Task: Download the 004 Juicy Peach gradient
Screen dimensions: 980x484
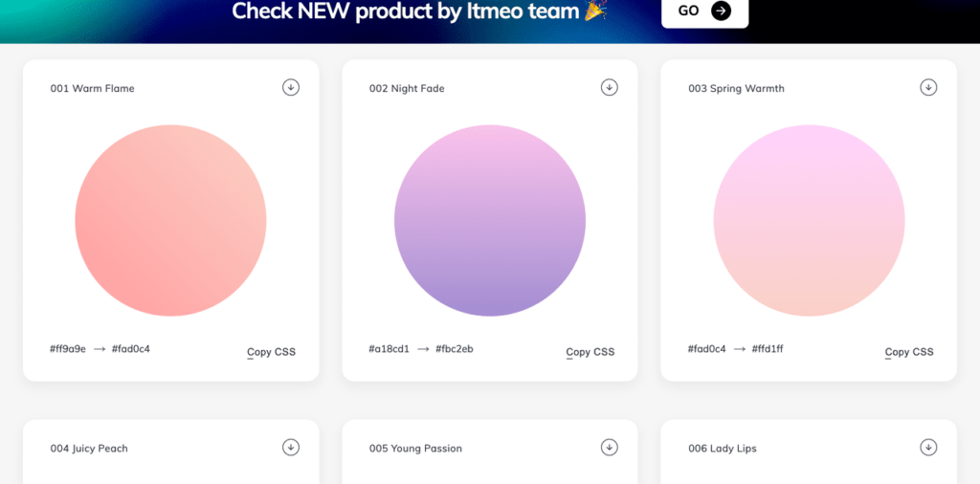Action: pyautogui.click(x=291, y=447)
